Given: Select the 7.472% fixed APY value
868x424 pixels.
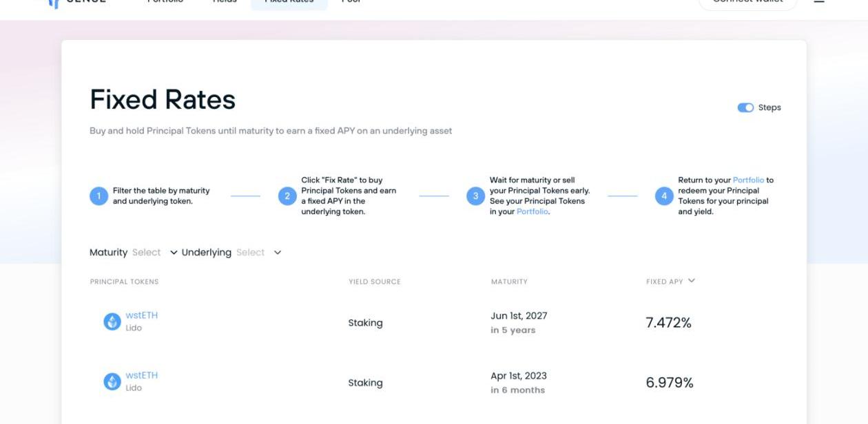Looking at the screenshot, I should click(x=668, y=323).
